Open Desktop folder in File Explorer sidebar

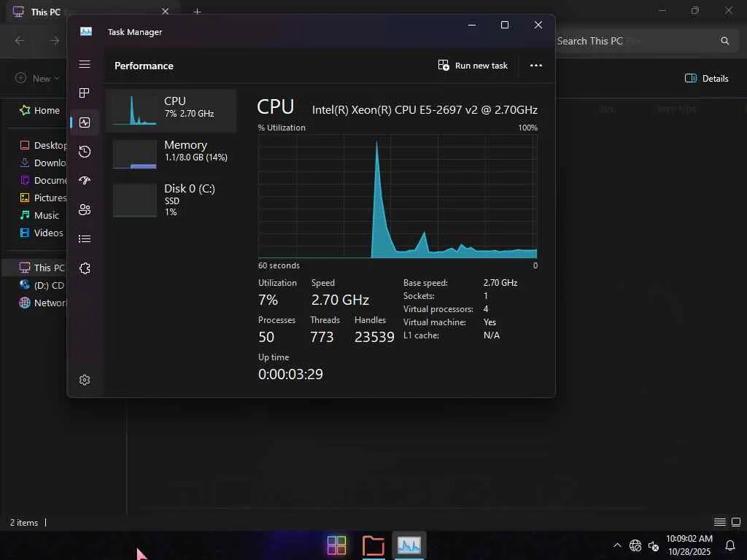pos(43,145)
